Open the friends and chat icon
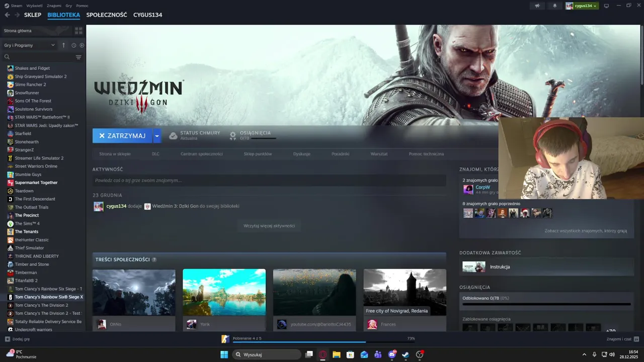 click(636, 339)
